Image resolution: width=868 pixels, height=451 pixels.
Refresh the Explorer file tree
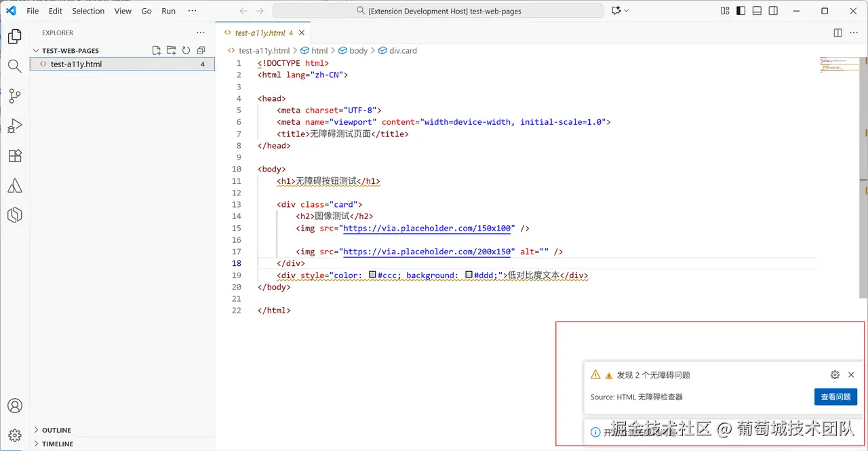[x=186, y=50]
